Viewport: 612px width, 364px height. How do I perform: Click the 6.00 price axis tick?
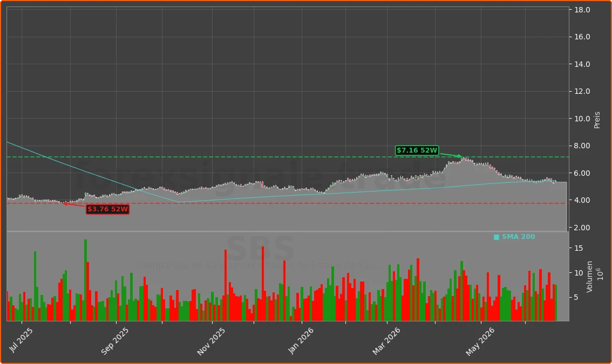582,173
